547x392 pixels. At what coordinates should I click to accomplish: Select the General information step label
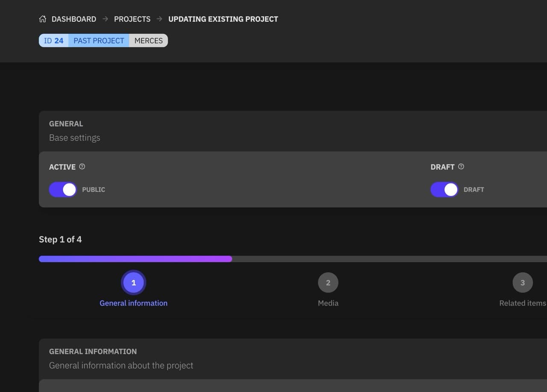(133, 303)
